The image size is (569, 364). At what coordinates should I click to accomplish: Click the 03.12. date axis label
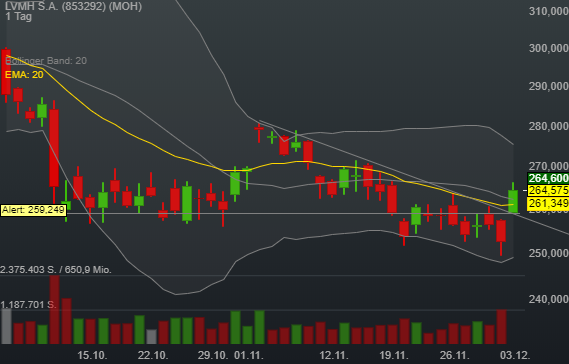515,355
